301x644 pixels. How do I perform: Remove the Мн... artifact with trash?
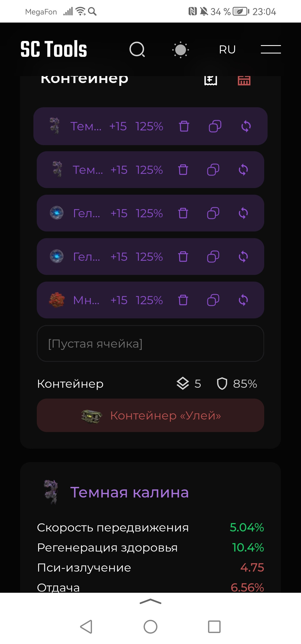(183, 300)
